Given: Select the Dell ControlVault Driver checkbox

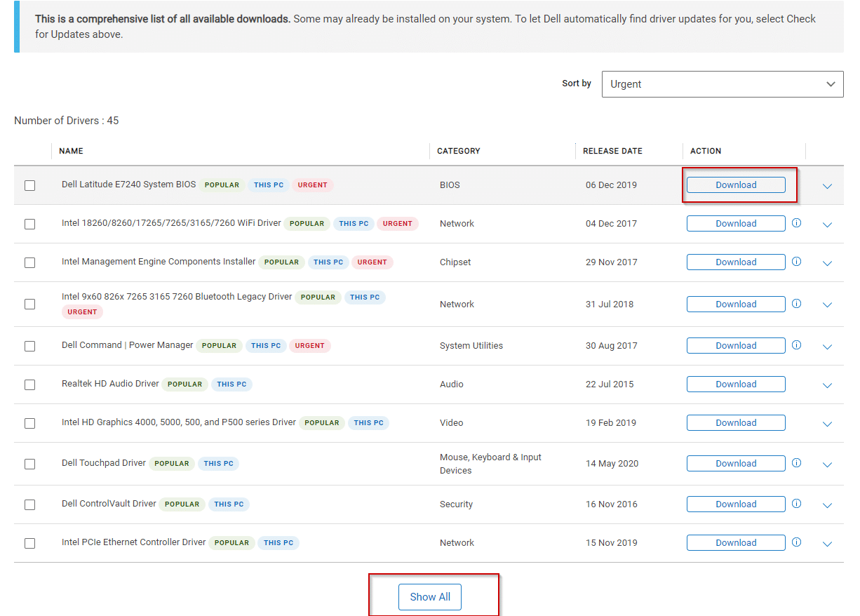Looking at the screenshot, I should (x=29, y=504).
